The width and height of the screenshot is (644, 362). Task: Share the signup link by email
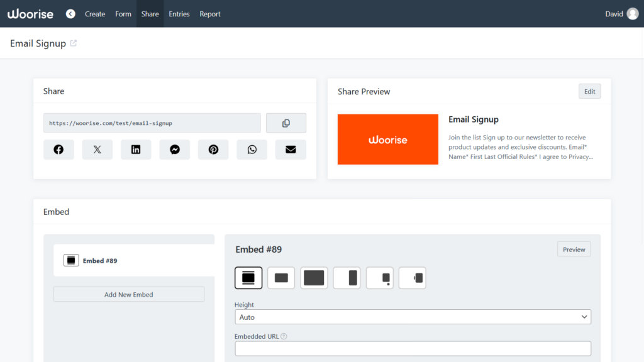[x=291, y=149]
